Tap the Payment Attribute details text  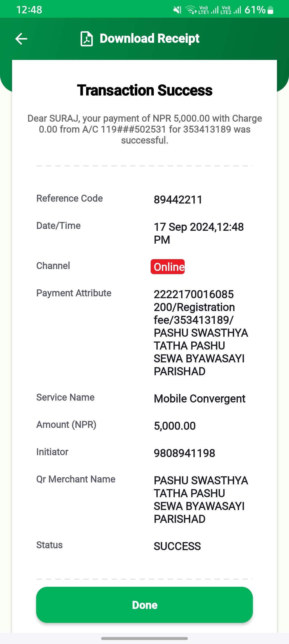pyautogui.click(x=201, y=333)
